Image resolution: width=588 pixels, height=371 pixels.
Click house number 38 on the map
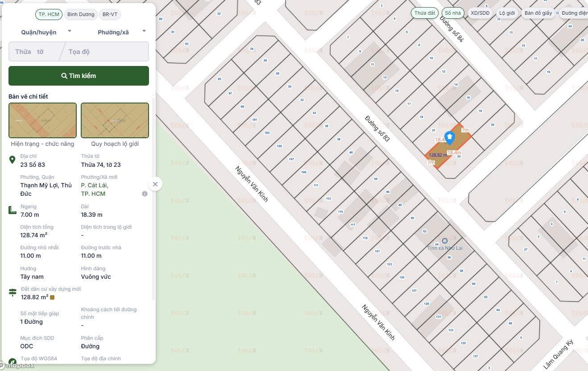[339, 139]
